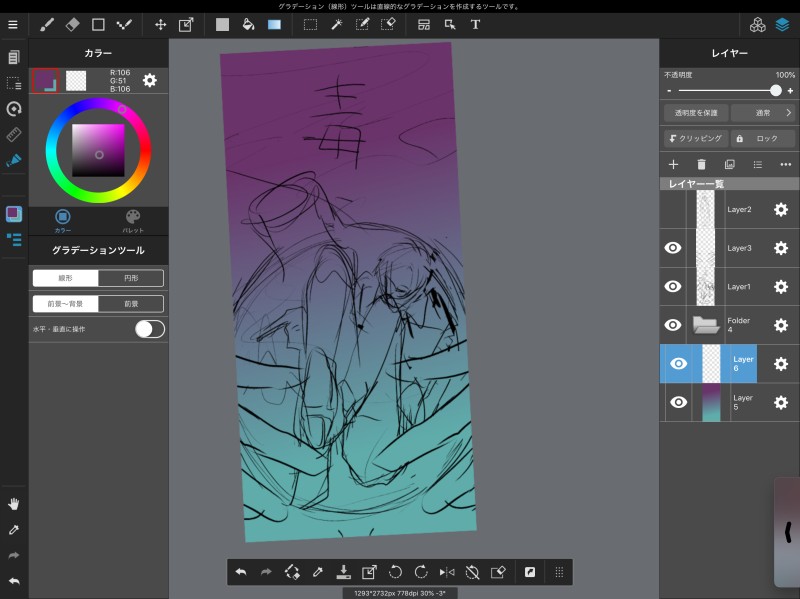The width and height of the screenshot is (800, 599).
Task: Choose 前景〜背景 gradient mode
Action: pos(65,304)
